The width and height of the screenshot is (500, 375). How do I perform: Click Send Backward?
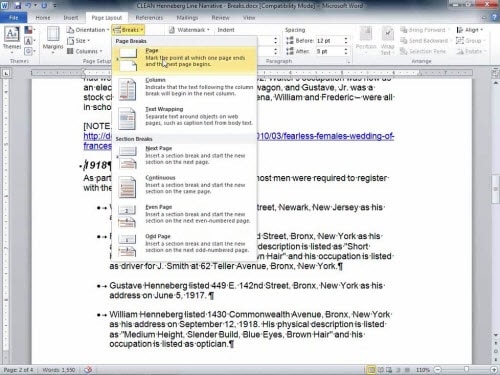(424, 41)
